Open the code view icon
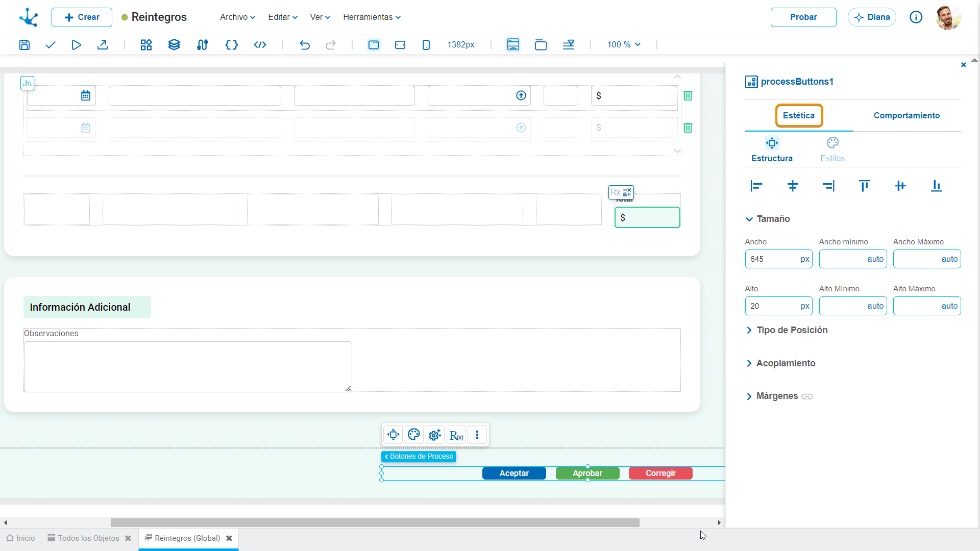 coord(260,45)
